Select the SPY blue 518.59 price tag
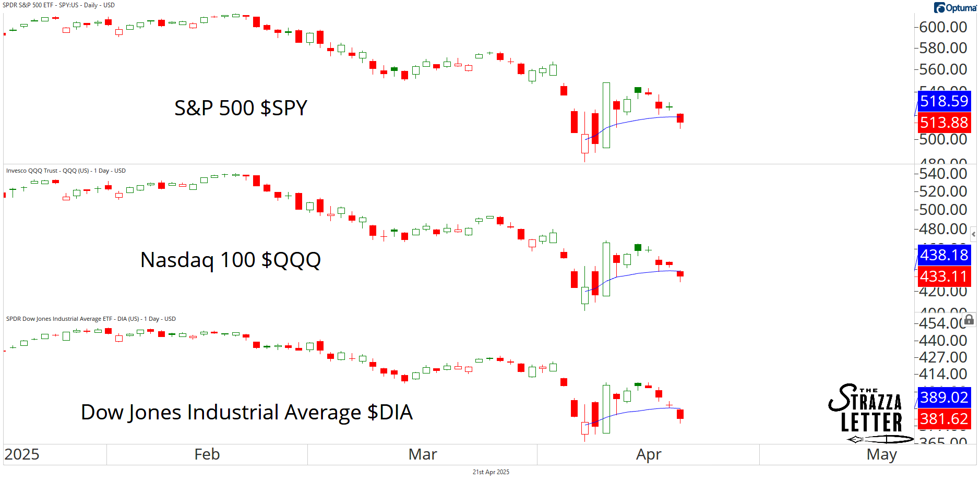Viewport: 980px width, 482px height. [x=943, y=101]
